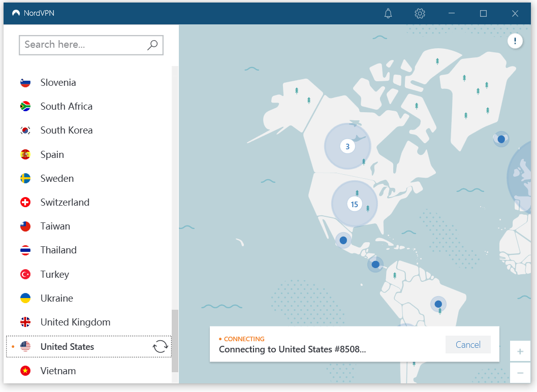Open the notifications bell
This screenshot has height=392, width=537.
[x=388, y=13]
